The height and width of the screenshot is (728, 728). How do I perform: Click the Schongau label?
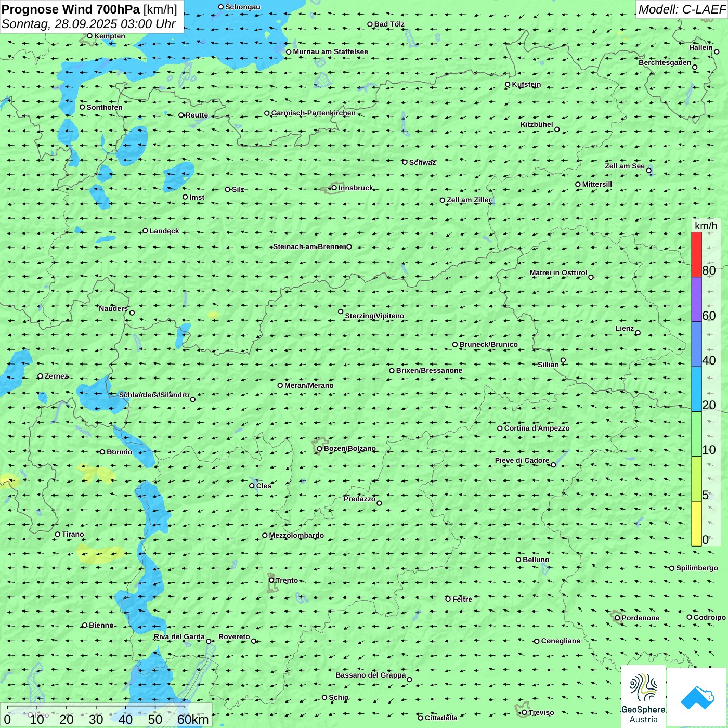tap(242, 7)
